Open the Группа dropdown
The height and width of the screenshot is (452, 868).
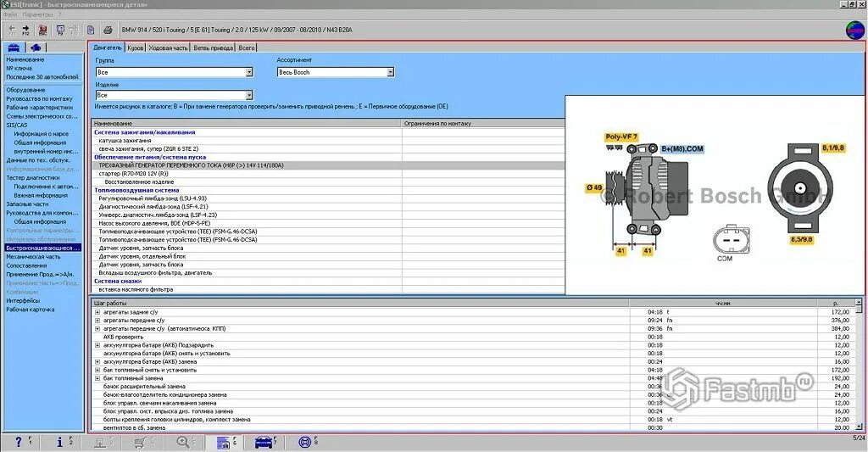249,72
